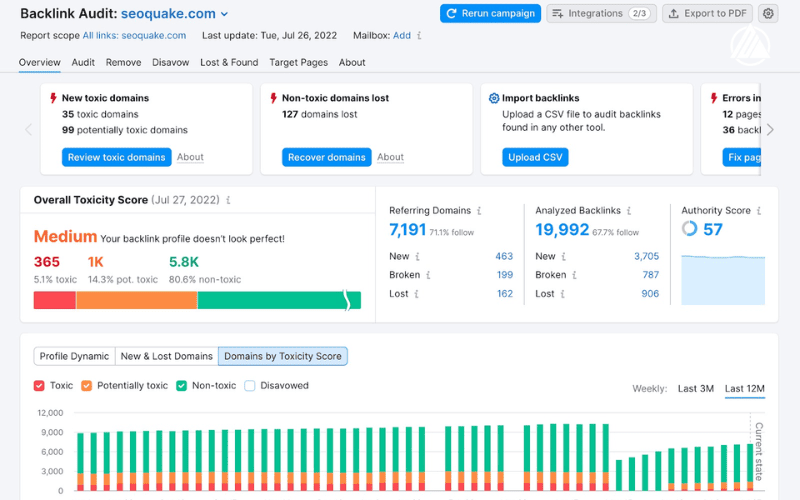Click Recover domains button
Viewport: 800px width, 500px height.
coord(327,157)
